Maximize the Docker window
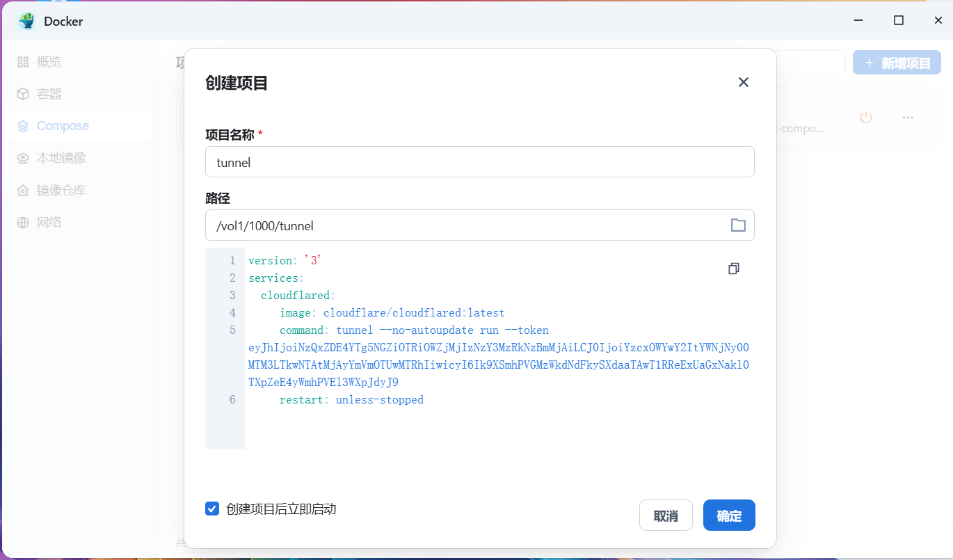The image size is (953, 560). point(899,20)
